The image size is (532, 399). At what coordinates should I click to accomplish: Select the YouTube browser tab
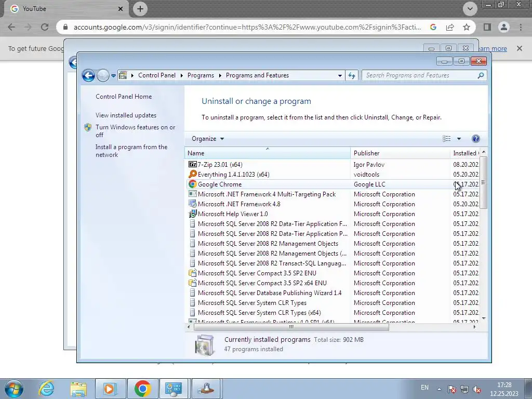tap(66, 9)
